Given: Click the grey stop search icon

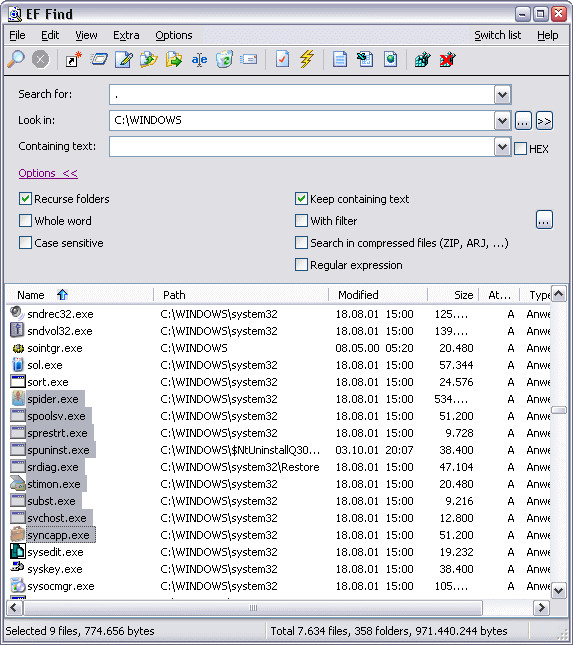Looking at the screenshot, I should click(40, 60).
